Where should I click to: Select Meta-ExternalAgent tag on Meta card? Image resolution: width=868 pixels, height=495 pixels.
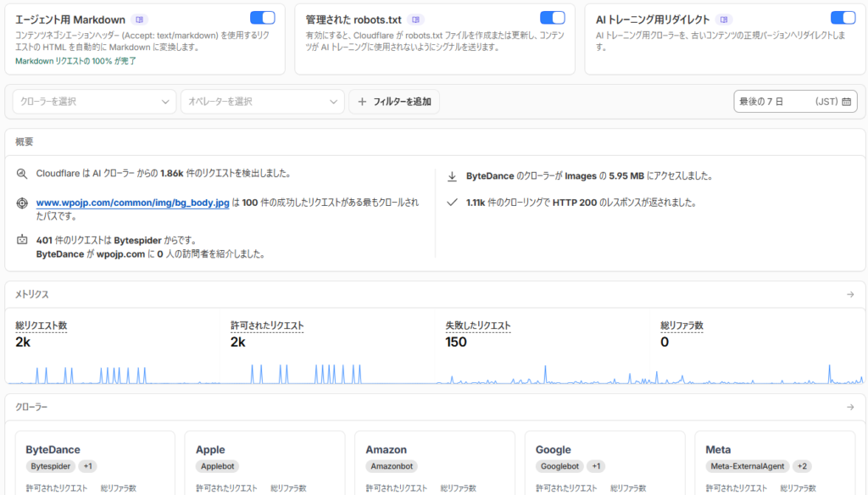748,466
